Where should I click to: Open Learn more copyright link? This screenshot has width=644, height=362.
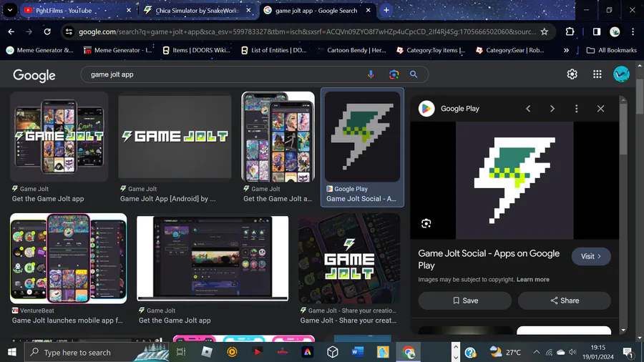(x=532, y=280)
